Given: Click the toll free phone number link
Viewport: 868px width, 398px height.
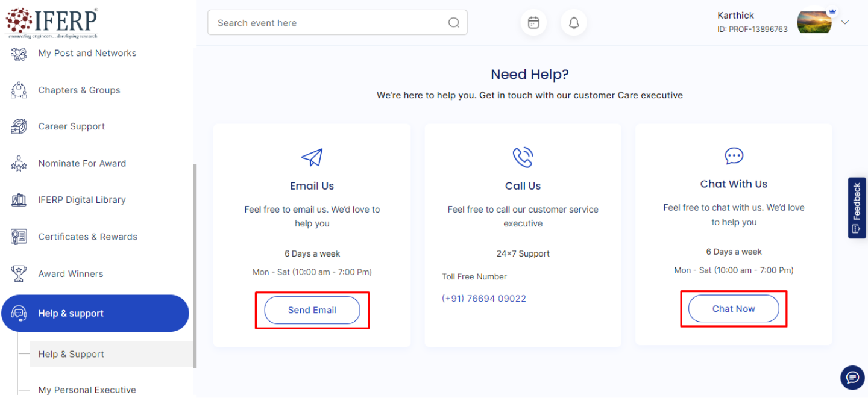Looking at the screenshot, I should (484, 299).
